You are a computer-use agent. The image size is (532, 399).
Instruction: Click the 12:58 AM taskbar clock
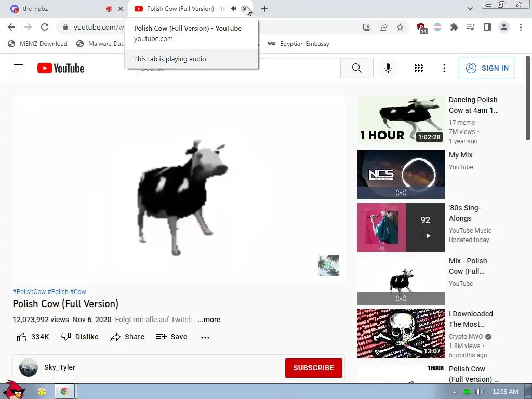[505, 392]
